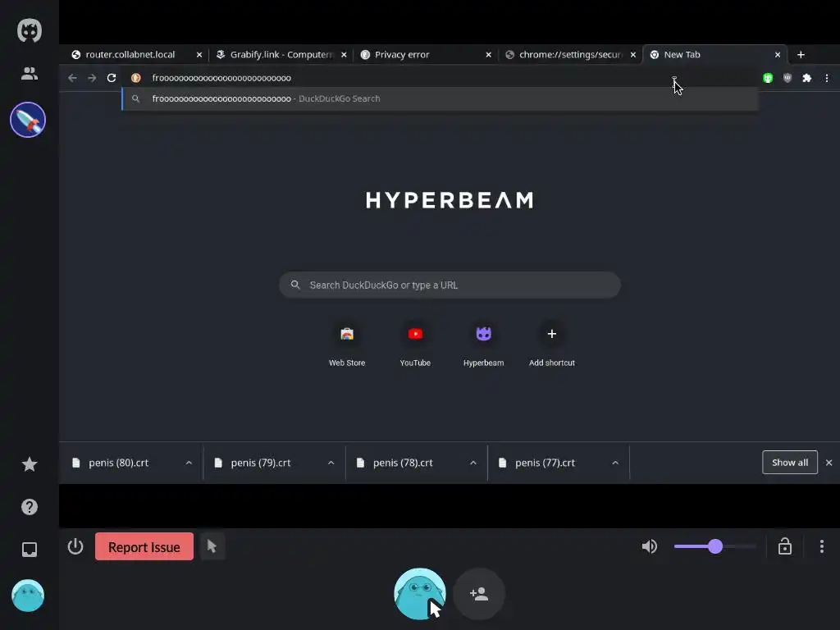Select the DuckDuckGo Search suggestion
840x630 pixels.
pos(440,98)
